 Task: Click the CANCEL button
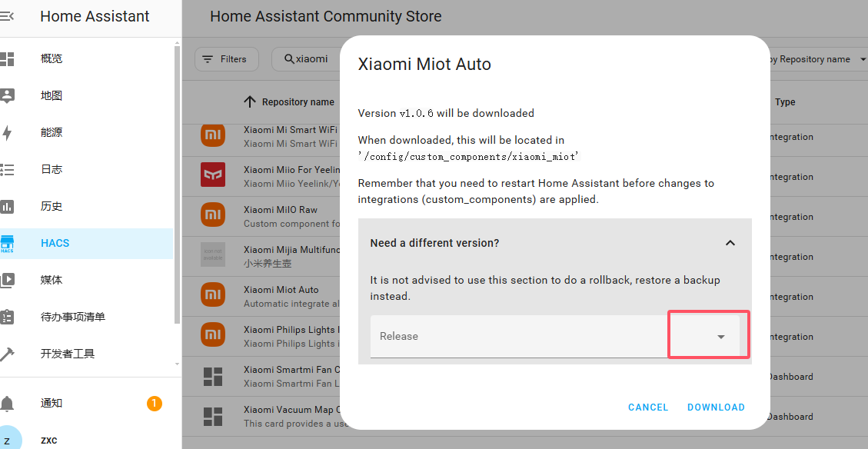pos(648,407)
